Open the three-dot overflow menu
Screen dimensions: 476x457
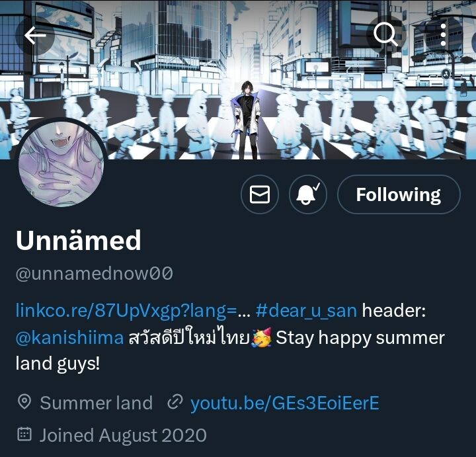(x=443, y=35)
